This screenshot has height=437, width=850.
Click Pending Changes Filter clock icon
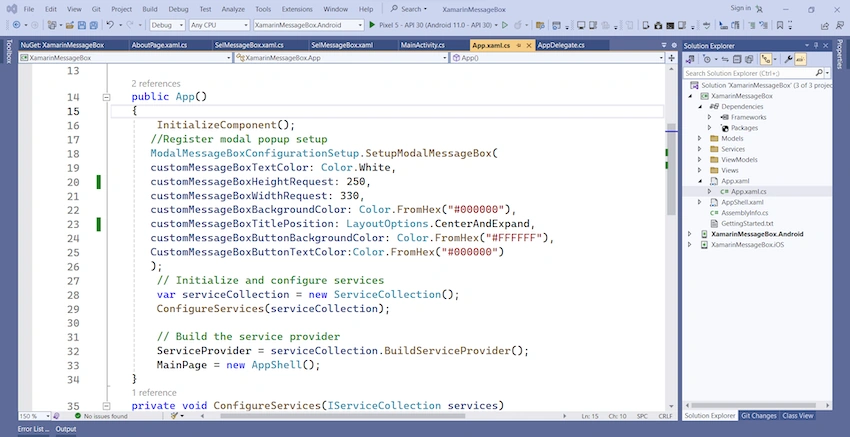click(x=706, y=59)
